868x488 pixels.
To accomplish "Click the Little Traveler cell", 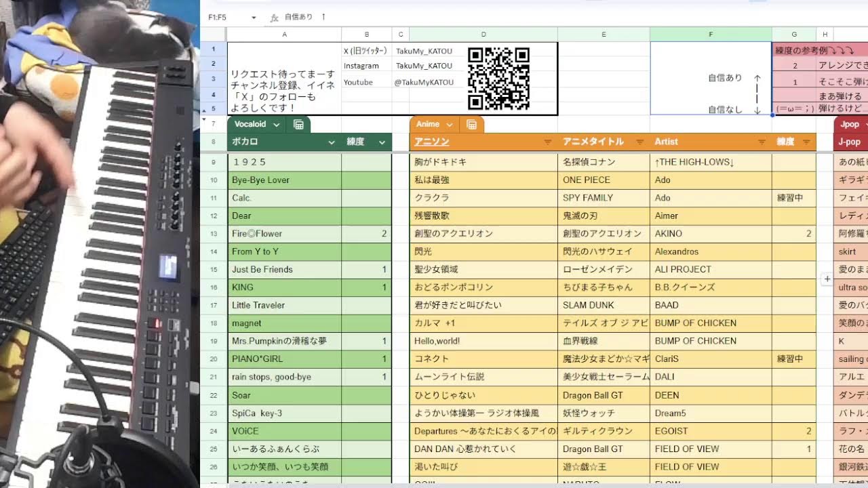I will [284, 305].
